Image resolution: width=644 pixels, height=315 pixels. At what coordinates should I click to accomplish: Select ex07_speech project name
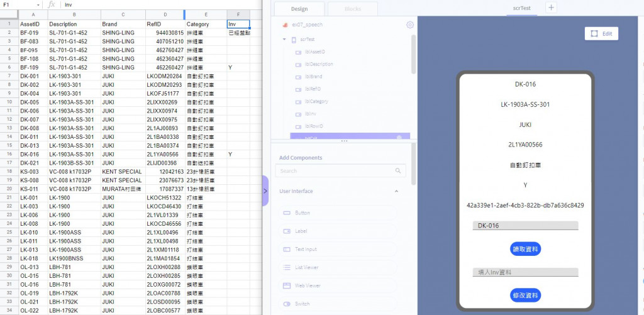click(307, 25)
